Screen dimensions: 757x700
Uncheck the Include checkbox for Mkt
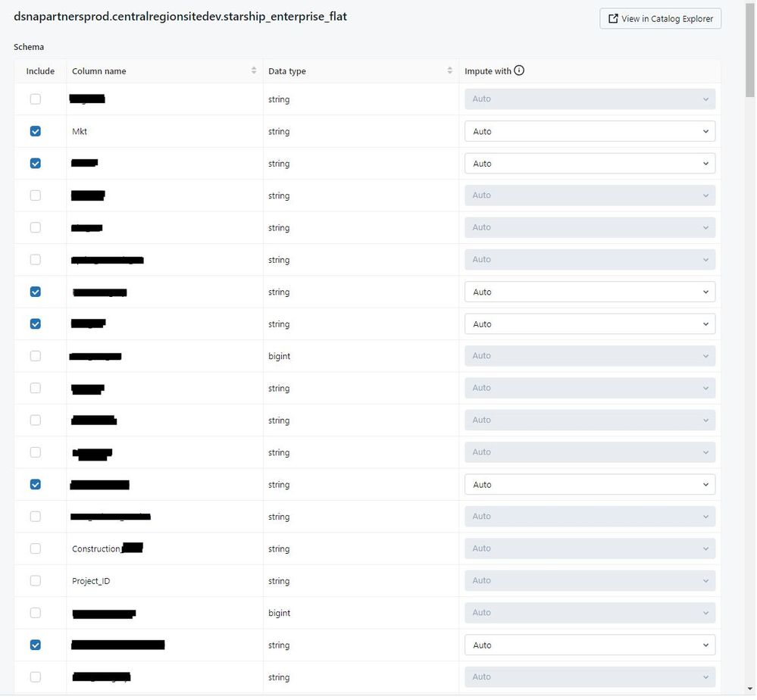coord(36,131)
